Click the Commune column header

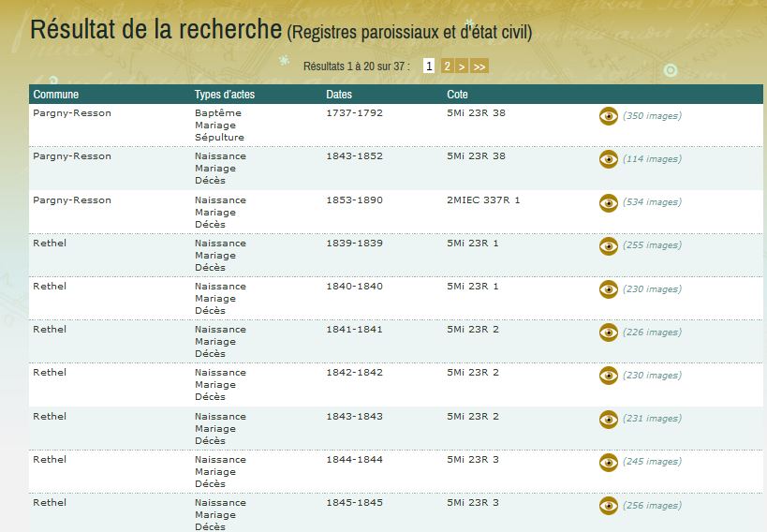56,95
